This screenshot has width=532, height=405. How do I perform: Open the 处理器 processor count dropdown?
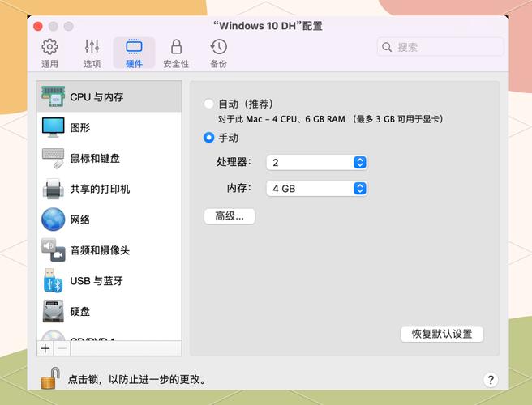(x=317, y=162)
